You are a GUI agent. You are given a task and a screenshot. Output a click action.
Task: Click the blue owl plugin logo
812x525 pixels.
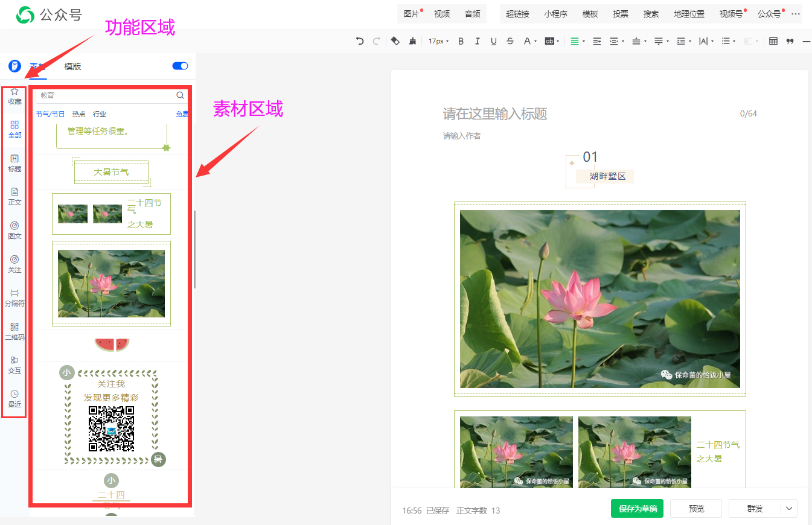pyautogui.click(x=14, y=66)
